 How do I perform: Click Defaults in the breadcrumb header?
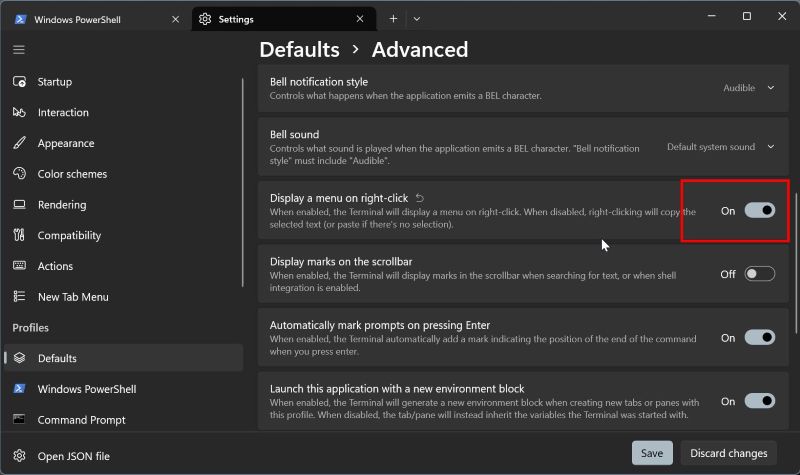coord(298,49)
